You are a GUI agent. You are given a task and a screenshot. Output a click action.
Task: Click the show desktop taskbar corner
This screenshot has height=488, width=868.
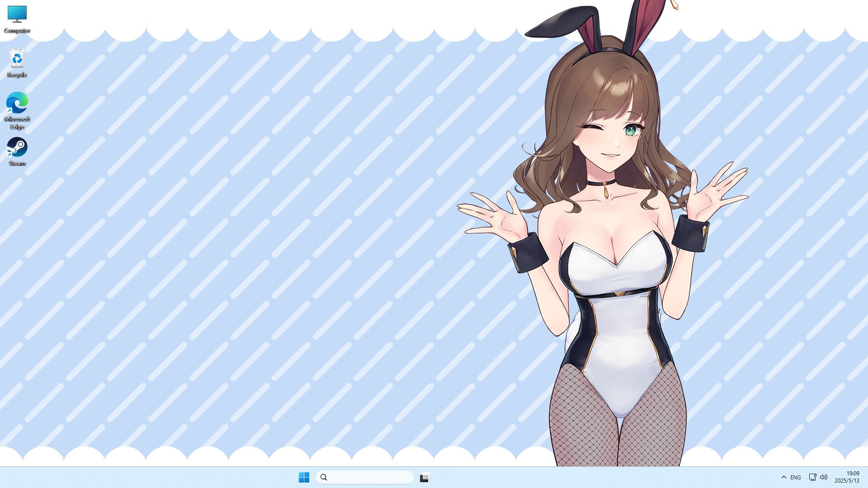coord(866,477)
